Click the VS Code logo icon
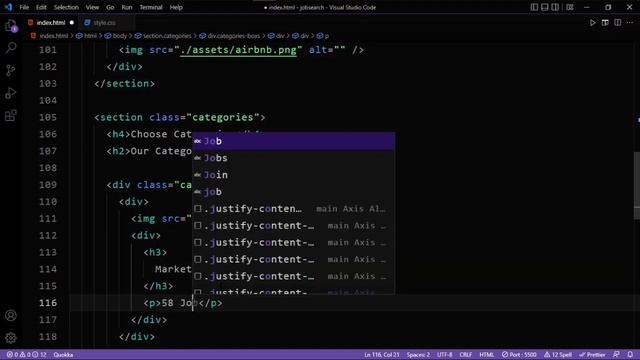This screenshot has height=360, width=640. tap(8, 7)
